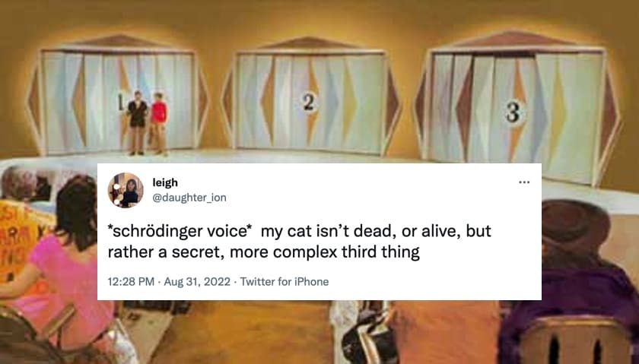Open the 12:28 PM timestamp link
Image resolution: width=639 pixels, height=364 pixels.
tap(131, 282)
